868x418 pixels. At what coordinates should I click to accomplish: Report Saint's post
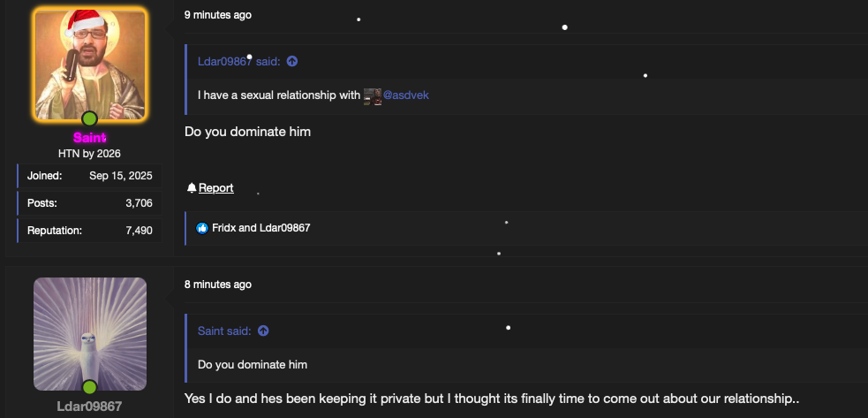(x=215, y=188)
